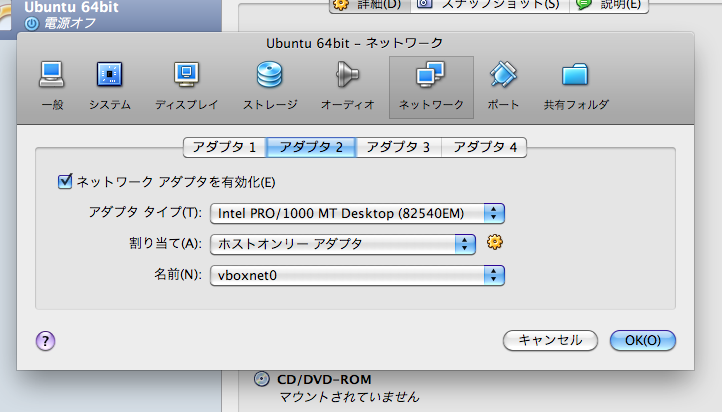Confirm settings with the OK(O) button
Image resolution: width=722 pixels, height=412 pixels.
coord(642,340)
